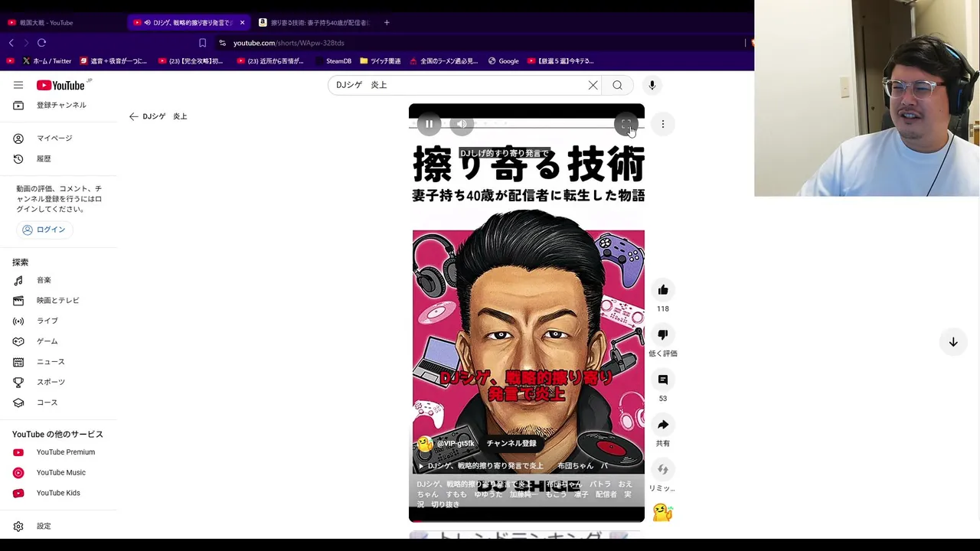980x551 pixels.
Task: Click the browser forward arrow
Action: pyautogui.click(x=26, y=43)
